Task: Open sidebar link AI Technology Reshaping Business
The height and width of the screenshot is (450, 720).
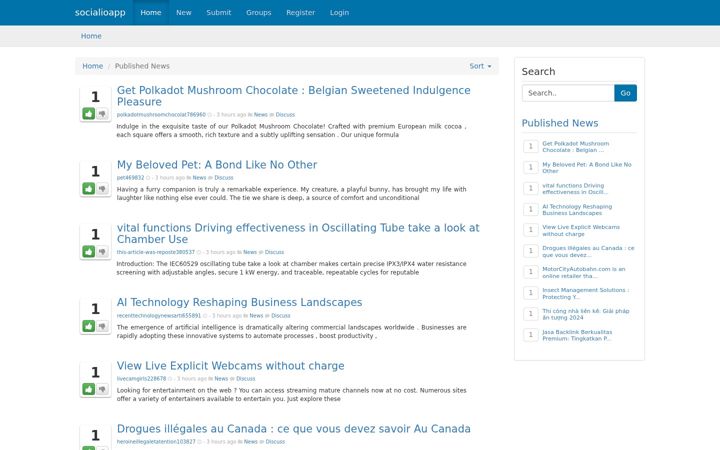Action: pyautogui.click(x=577, y=210)
